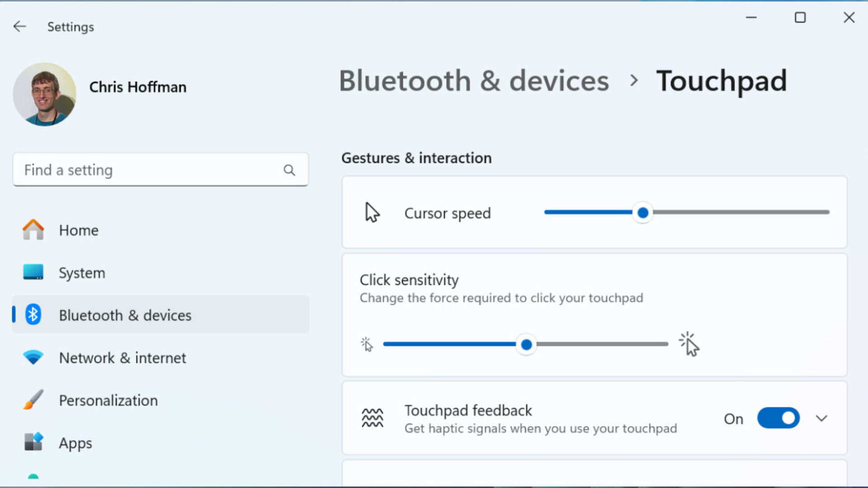Click the Find a setting search box
This screenshot has width=868, height=488.
click(149, 170)
